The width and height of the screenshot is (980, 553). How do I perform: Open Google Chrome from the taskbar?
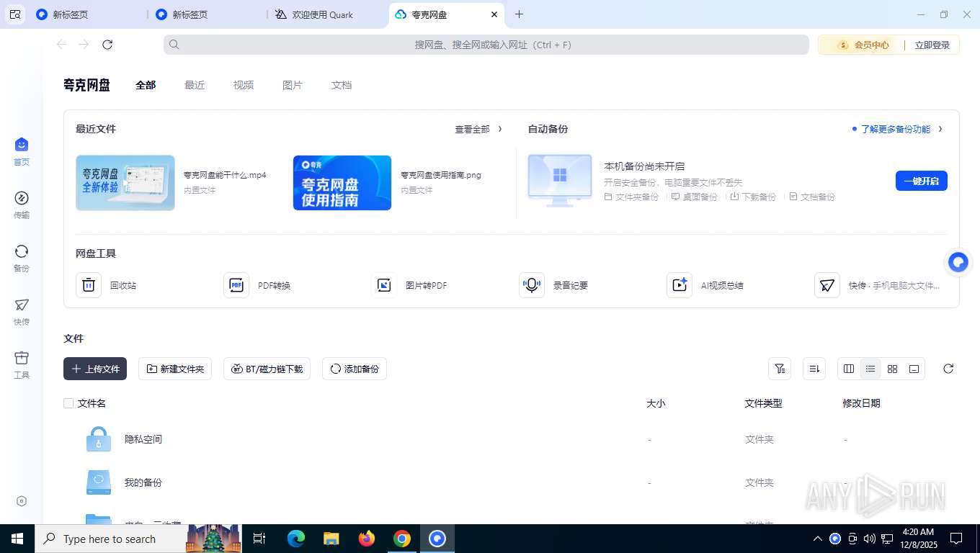click(402, 539)
